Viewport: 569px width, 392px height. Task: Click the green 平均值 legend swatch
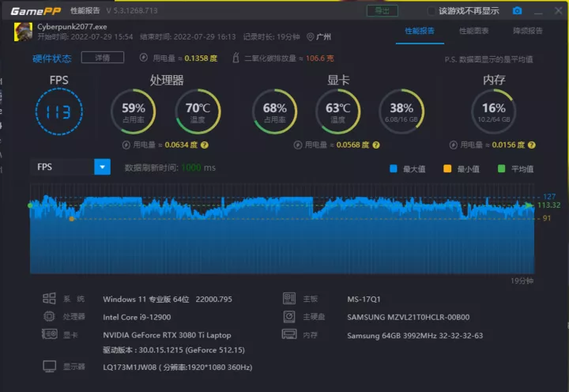501,168
